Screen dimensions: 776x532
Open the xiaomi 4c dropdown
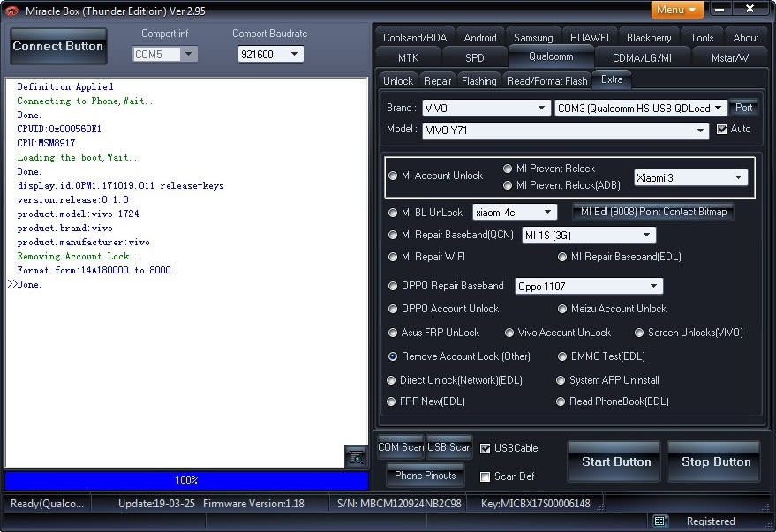click(515, 212)
